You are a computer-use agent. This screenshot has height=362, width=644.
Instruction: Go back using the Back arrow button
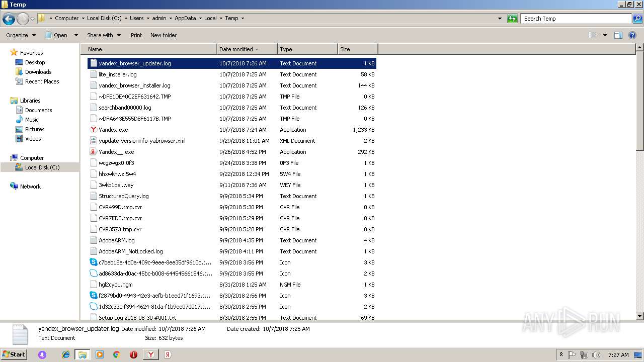click(x=9, y=19)
